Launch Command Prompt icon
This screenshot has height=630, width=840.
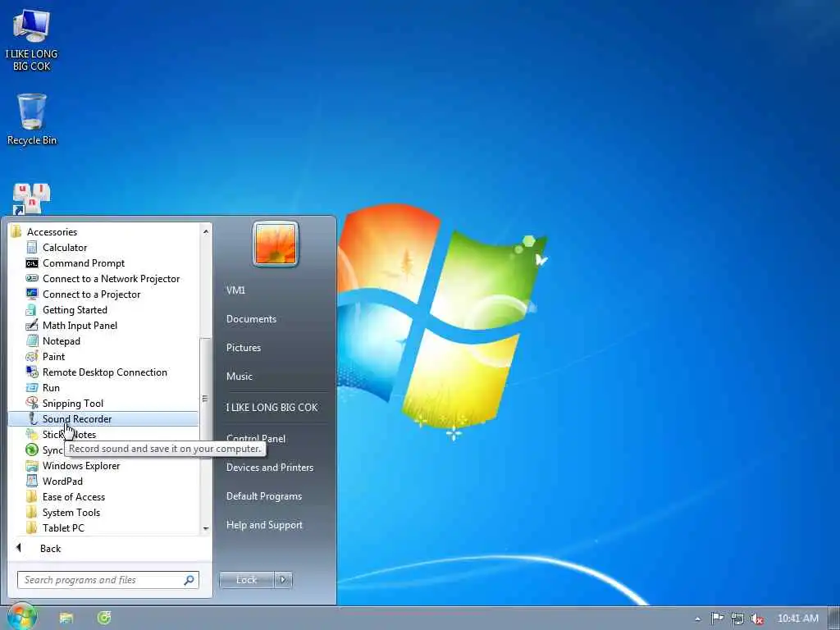tap(32, 263)
